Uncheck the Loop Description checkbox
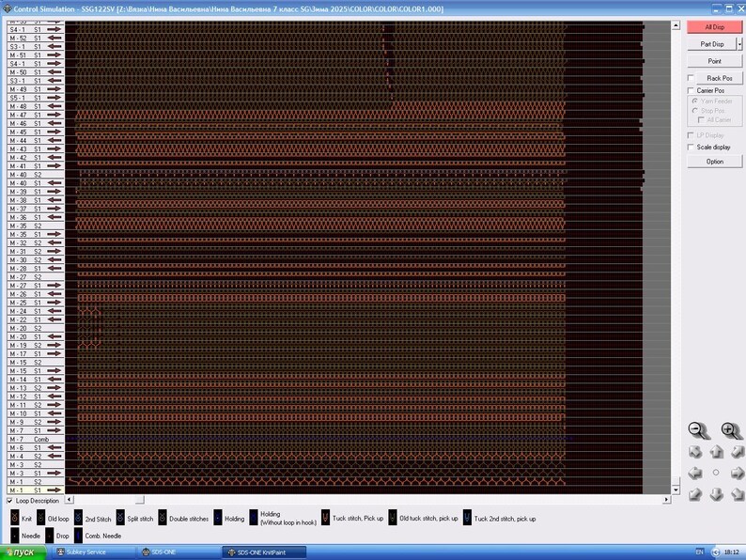The image size is (746, 560). (x=9, y=501)
